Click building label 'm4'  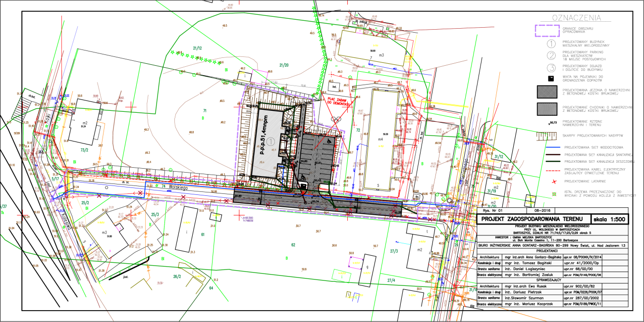click(380, 140)
